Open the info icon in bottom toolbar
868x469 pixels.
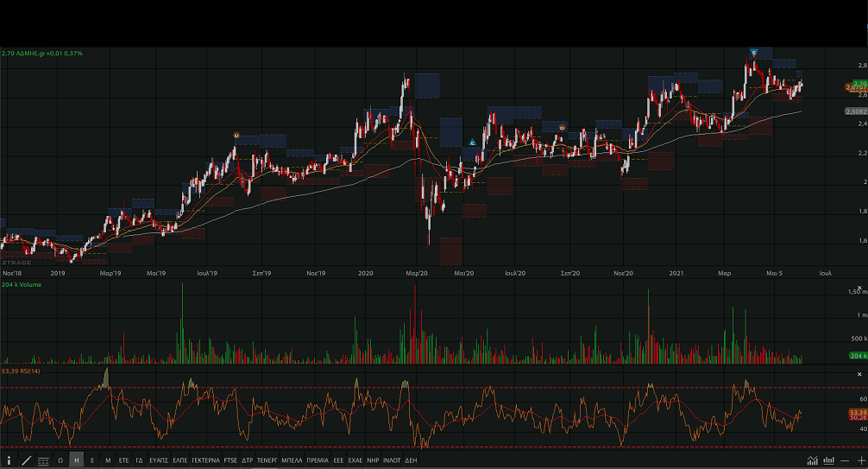(x=9, y=461)
